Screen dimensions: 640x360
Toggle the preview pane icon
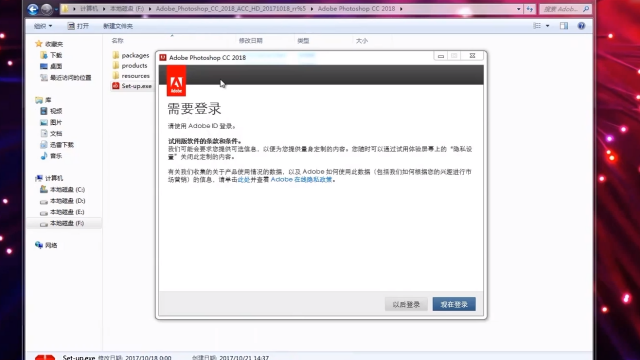(x=564, y=26)
